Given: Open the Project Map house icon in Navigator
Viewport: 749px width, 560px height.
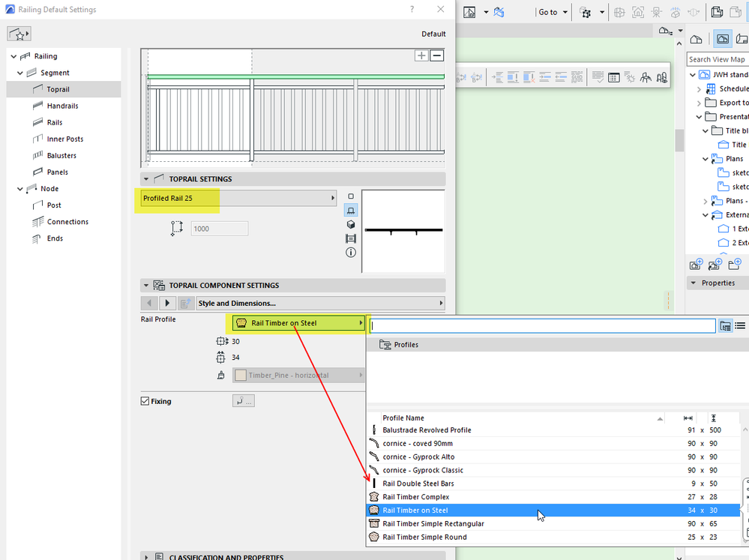Looking at the screenshot, I should click(x=696, y=39).
